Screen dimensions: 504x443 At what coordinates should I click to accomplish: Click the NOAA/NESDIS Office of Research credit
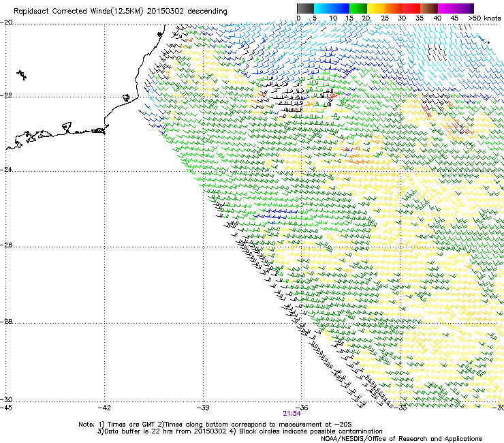click(401, 439)
